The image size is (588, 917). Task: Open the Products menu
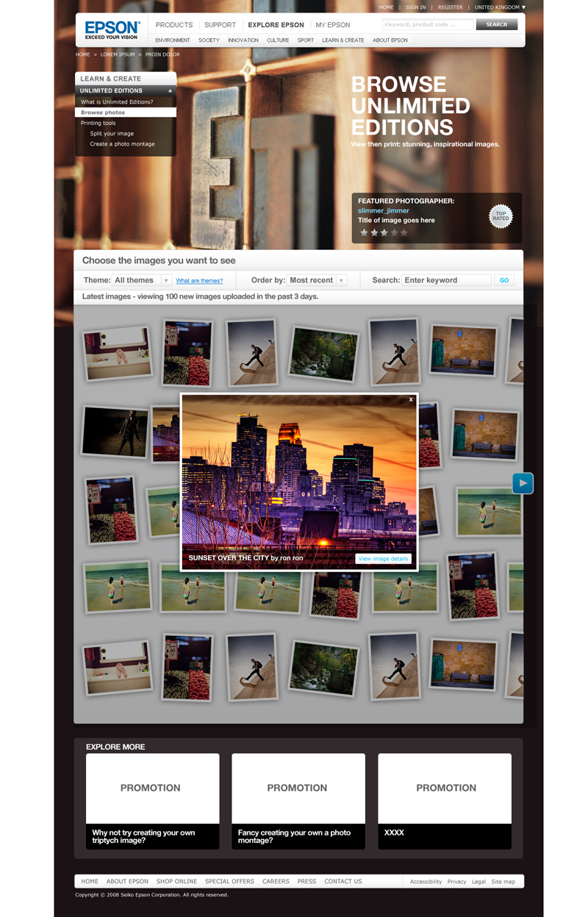[x=174, y=25]
